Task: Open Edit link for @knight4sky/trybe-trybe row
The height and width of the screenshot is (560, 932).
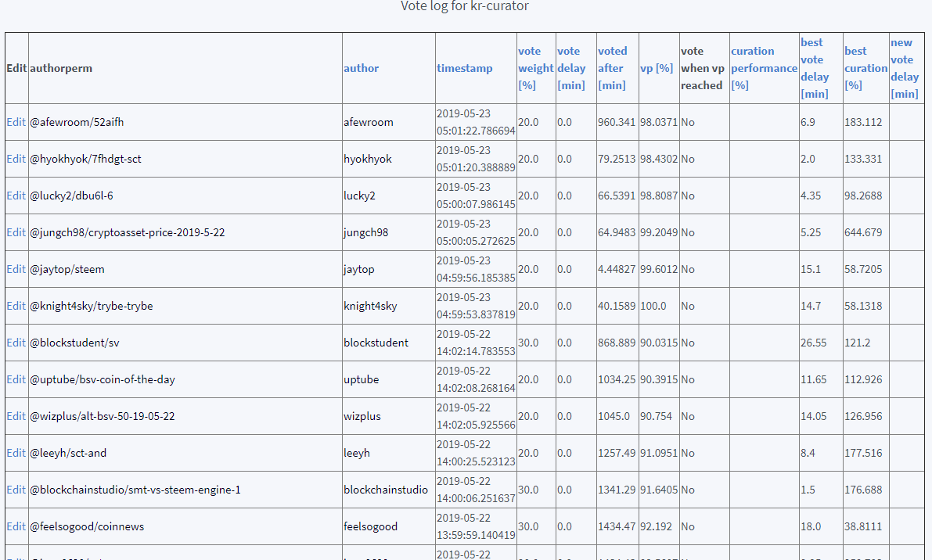Action: pyautogui.click(x=16, y=307)
